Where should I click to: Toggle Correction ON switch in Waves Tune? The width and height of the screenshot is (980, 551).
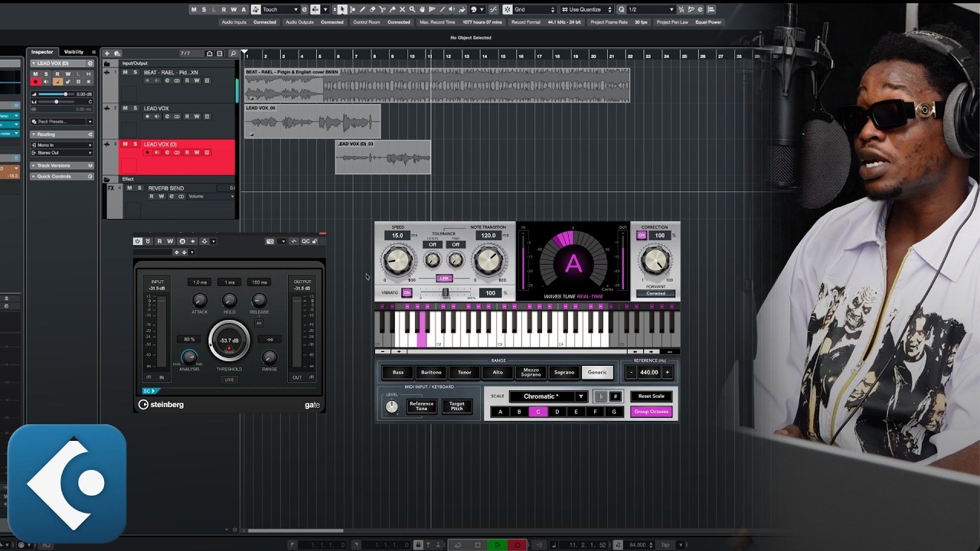pos(642,235)
